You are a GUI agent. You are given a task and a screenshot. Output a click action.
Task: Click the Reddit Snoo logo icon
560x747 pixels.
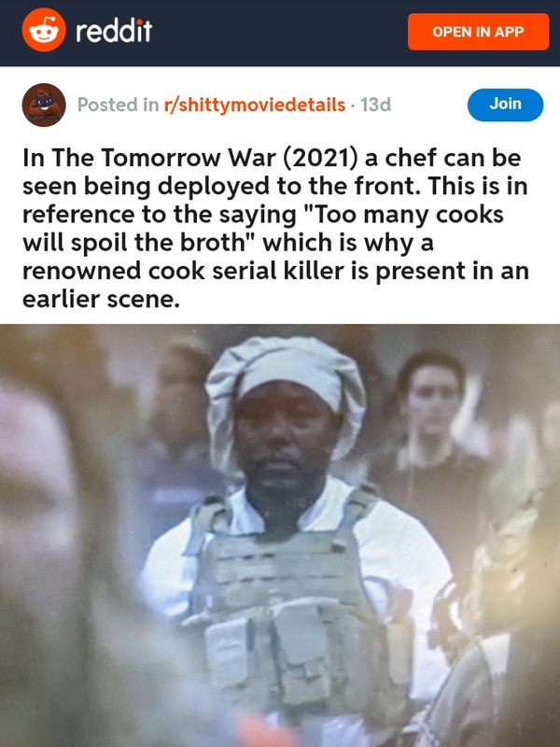(44, 30)
